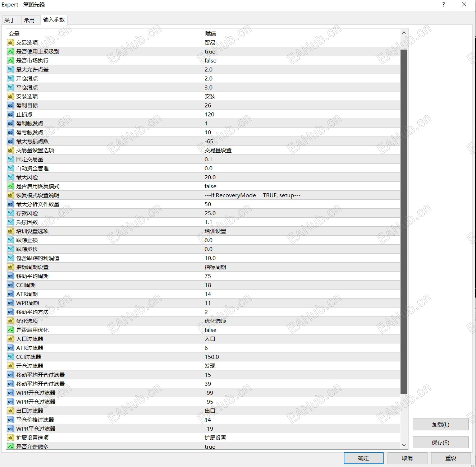Click the icon next to 平仓价格过滤器

(x=10, y=420)
